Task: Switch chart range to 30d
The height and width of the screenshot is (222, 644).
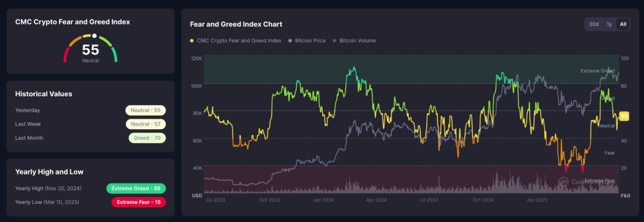Action: [594, 24]
